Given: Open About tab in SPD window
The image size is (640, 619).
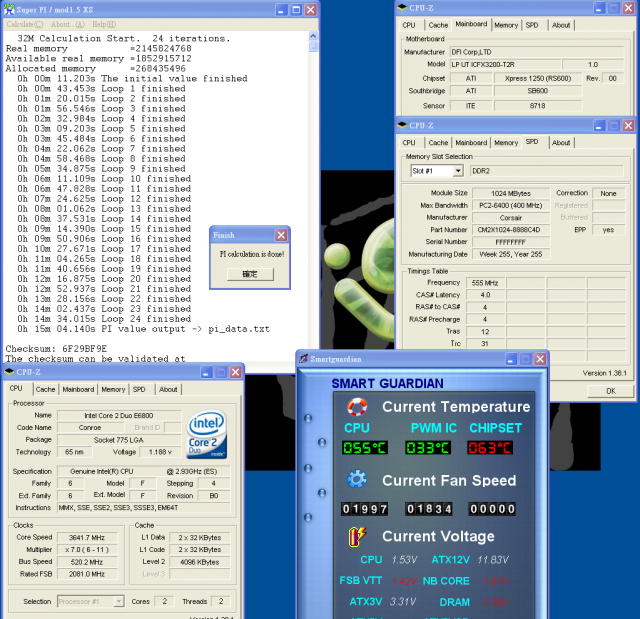Looking at the screenshot, I should point(561,143).
